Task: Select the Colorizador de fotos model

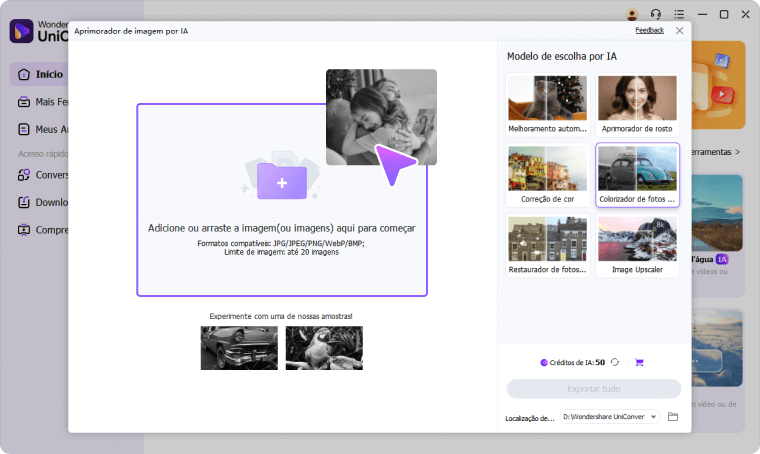Action: coord(637,175)
